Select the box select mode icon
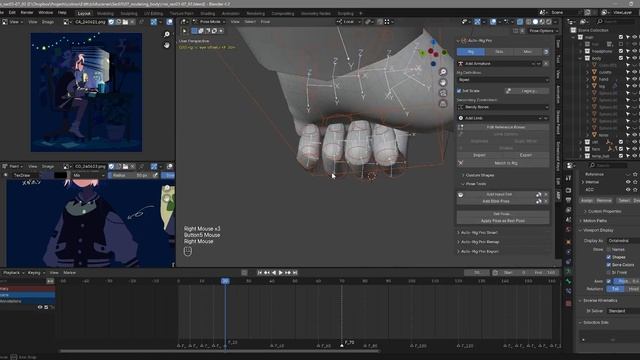640x360 pixels. (x=194, y=31)
